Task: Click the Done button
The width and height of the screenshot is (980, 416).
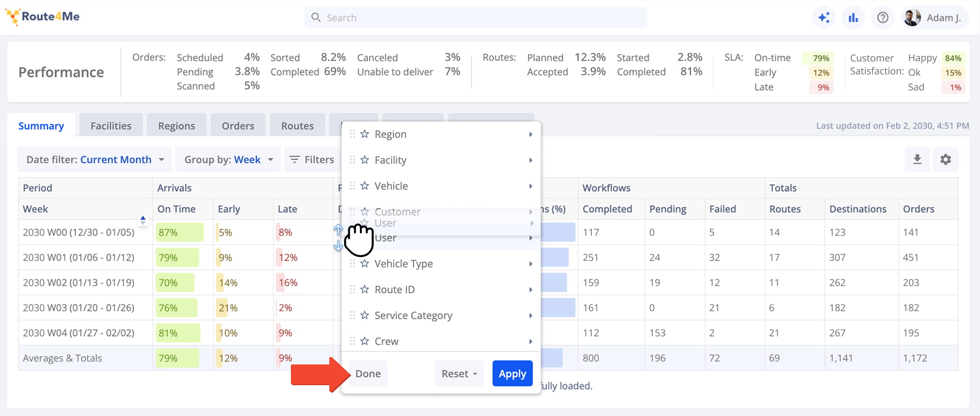Action: tap(368, 373)
